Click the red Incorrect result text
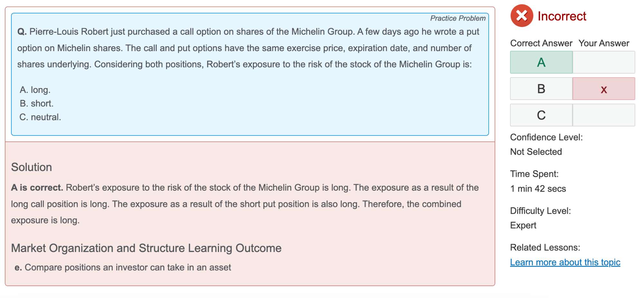 click(562, 16)
